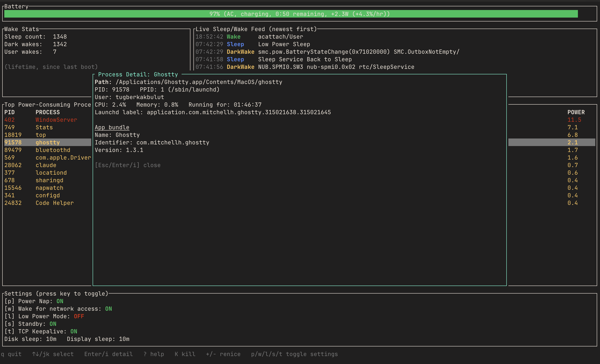Click the 'Process Detail: Ghostty' panel title

coord(138,74)
